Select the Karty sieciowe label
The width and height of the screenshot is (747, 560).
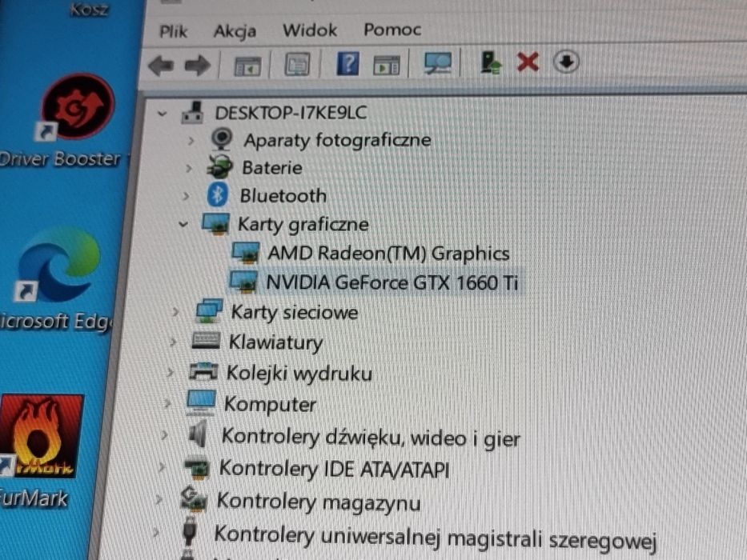coord(295,312)
